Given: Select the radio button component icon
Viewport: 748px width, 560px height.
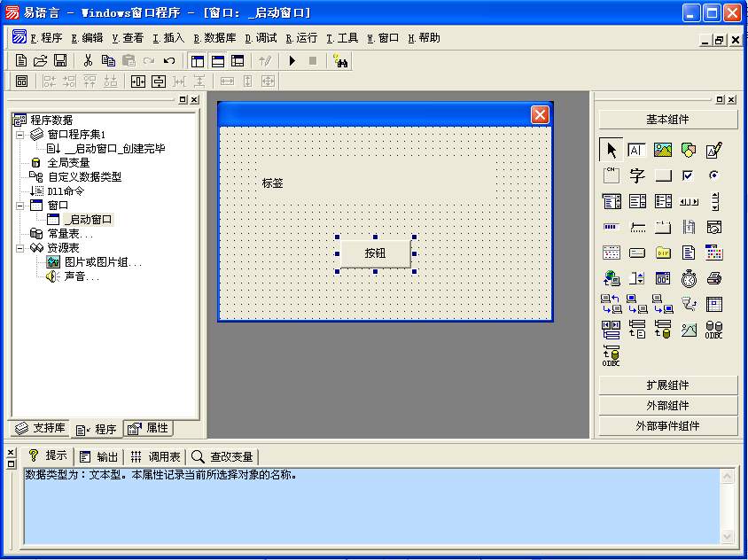Looking at the screenshot, I should pos(713,175).
